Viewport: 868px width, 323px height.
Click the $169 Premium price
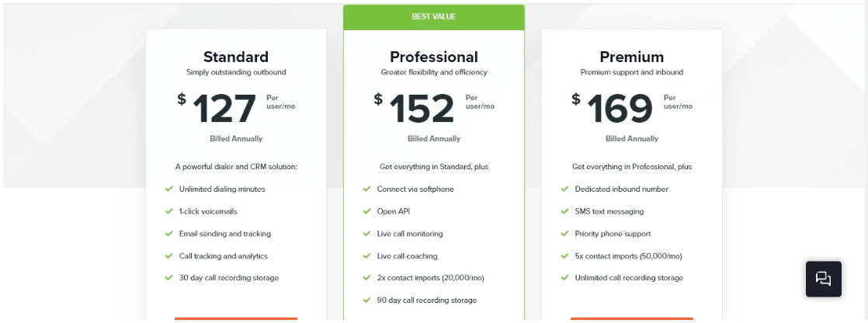click(x=613, y=108)
